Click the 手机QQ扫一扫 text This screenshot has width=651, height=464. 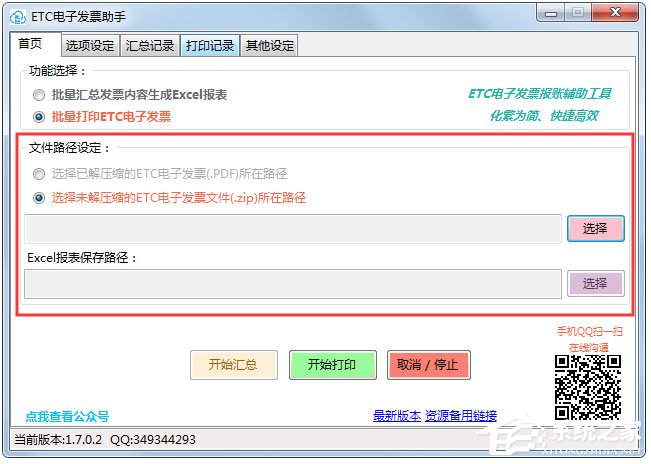(x=589, y=331)
